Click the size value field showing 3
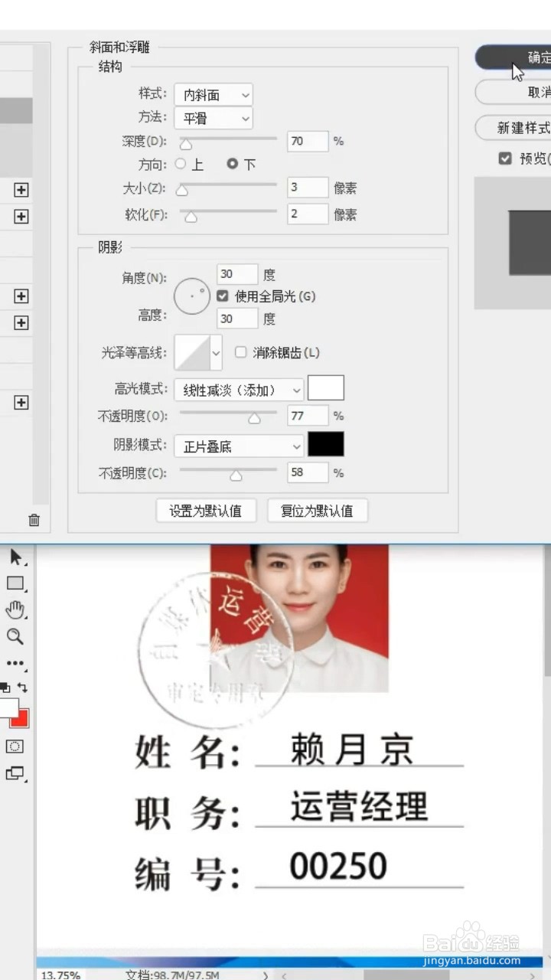 pos(308,188)
